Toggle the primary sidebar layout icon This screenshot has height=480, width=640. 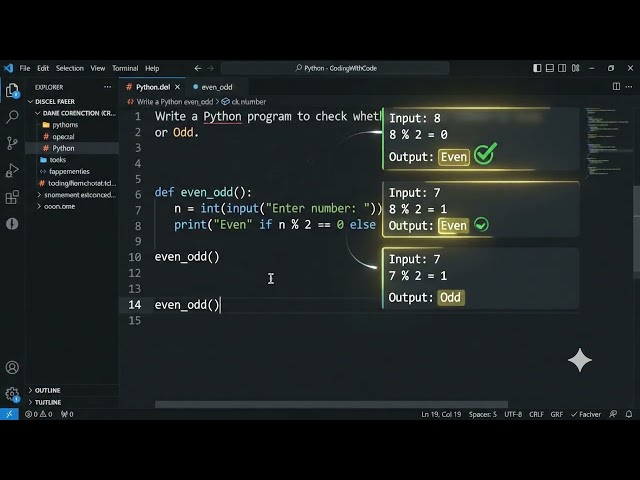pos(537,68)
